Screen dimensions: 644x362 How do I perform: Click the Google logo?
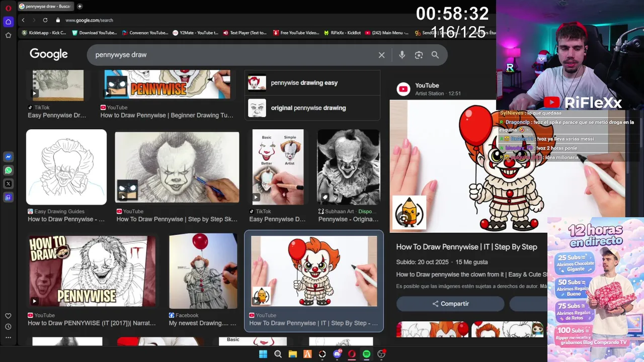[49, 54]
